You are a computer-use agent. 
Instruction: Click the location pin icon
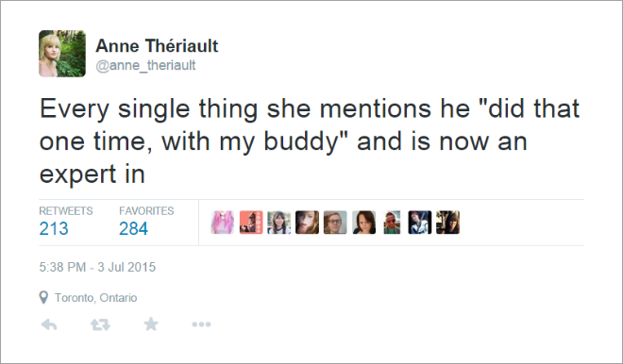43,297
